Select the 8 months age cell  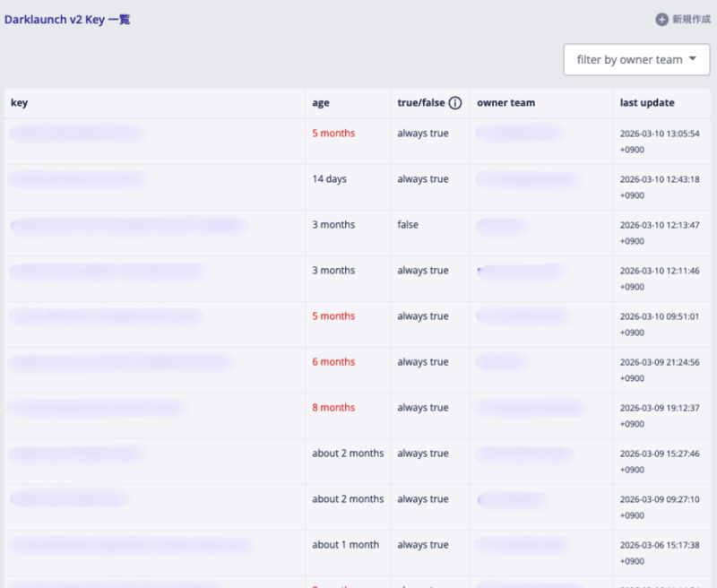point(333,408)
